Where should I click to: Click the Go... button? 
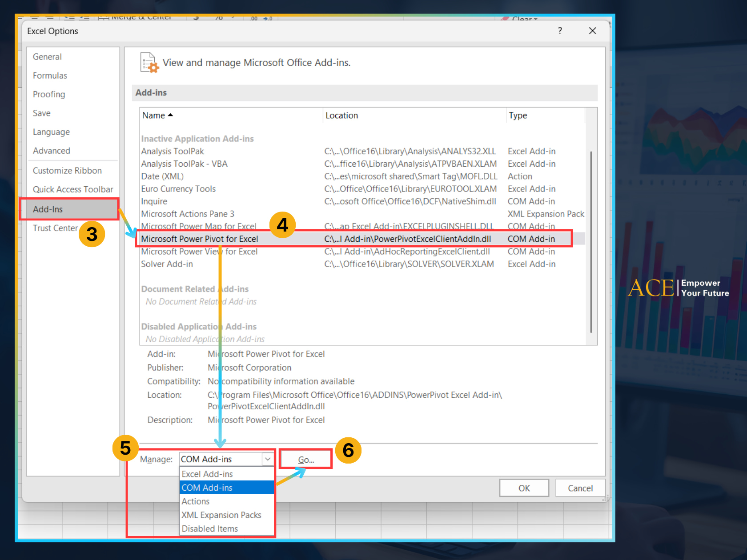(306, 460)
